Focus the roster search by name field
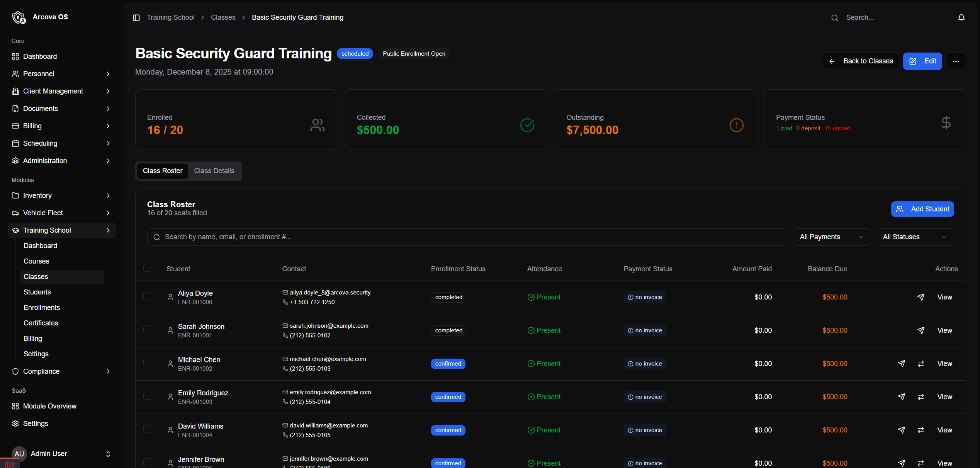Screen dimensions: 980x468 [x=467, y=237]
